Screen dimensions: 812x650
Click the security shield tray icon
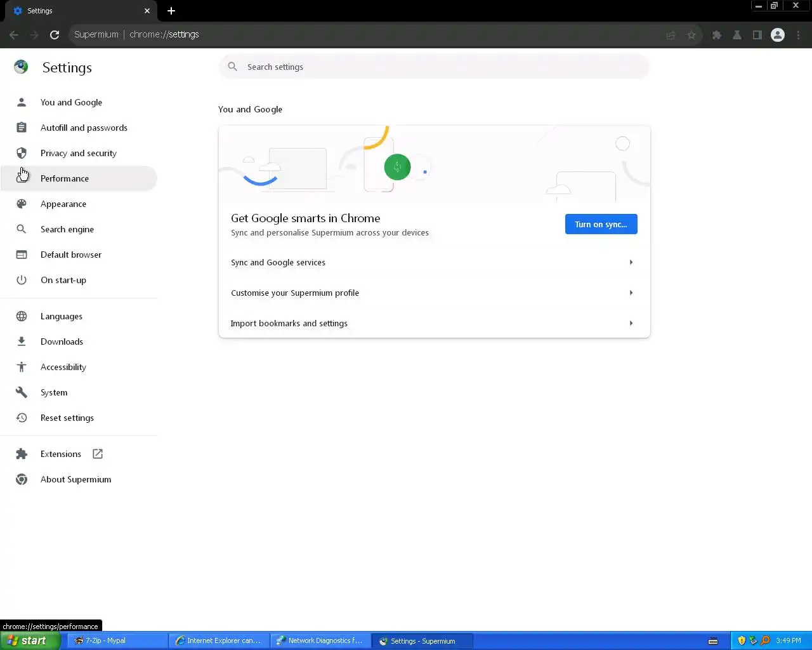click(x=742, y=640)
